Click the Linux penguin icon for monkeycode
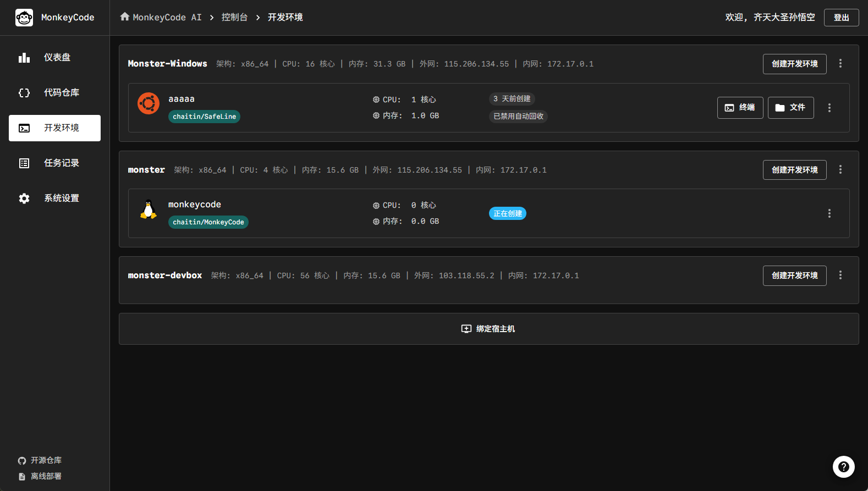868x491 pixels. click(149, 209)
